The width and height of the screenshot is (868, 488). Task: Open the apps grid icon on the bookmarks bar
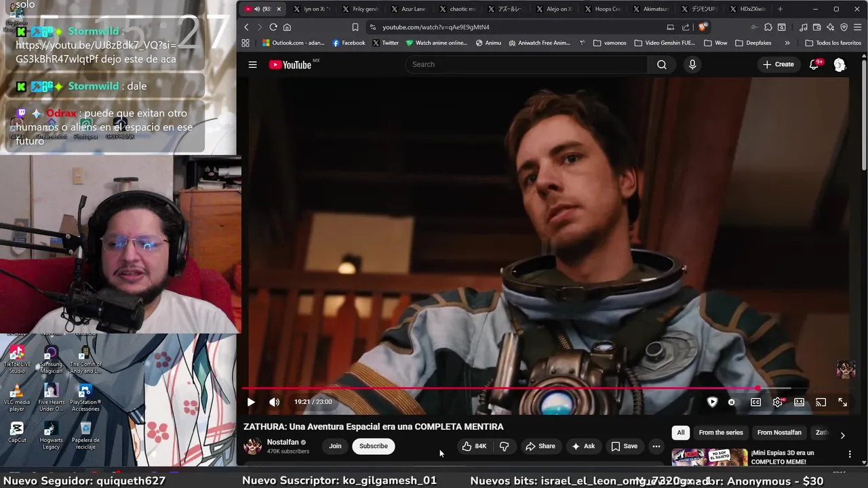[x=245, y=43]
